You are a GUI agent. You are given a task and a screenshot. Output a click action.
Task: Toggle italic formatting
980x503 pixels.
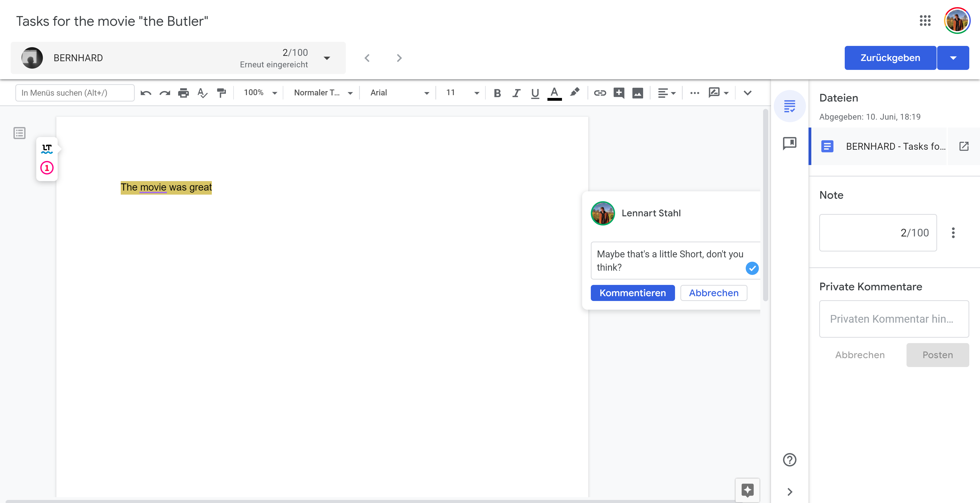[516, 93]
